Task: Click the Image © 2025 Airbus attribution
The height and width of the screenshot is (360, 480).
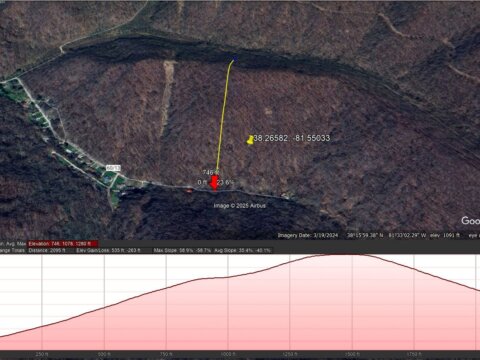Action: [239, 206]
